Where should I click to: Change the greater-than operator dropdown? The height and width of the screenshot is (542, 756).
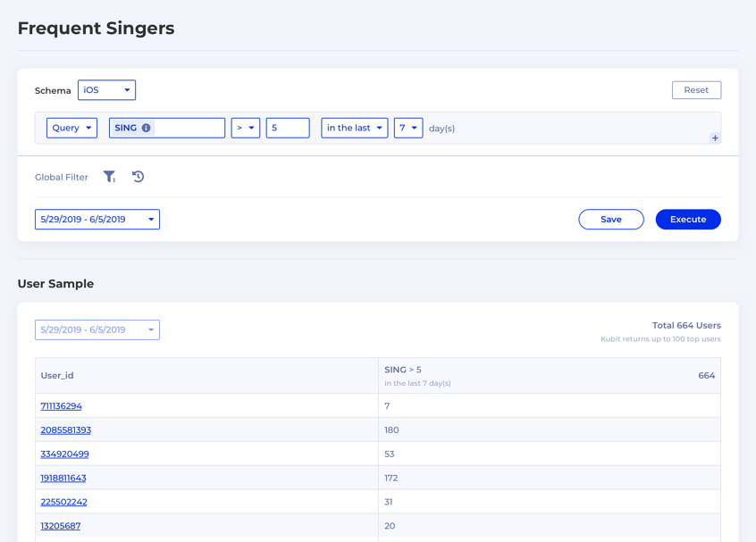[x=246, y=128]
